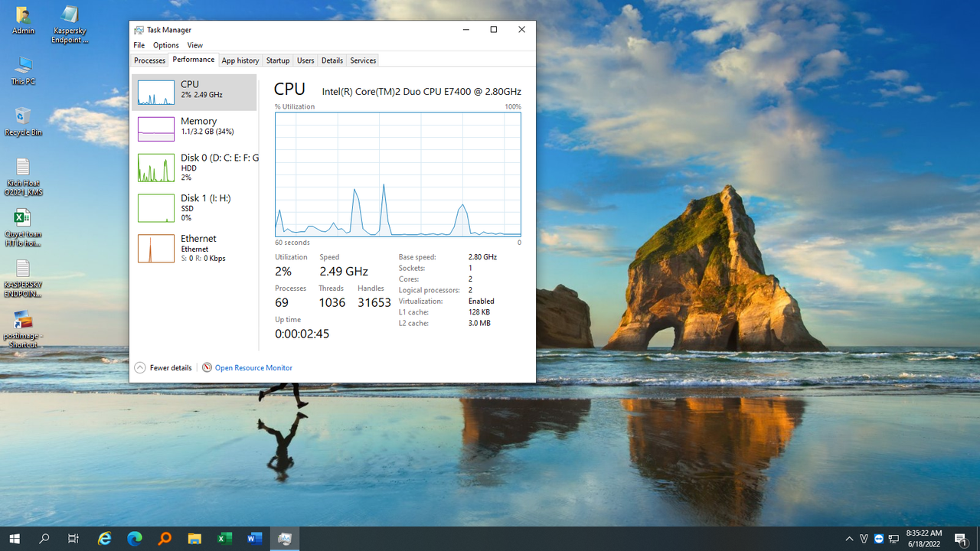This screenshot has width=980, height=551.
Task: Click the Speed value 2.49 GHz
Action: pos(344,272)
